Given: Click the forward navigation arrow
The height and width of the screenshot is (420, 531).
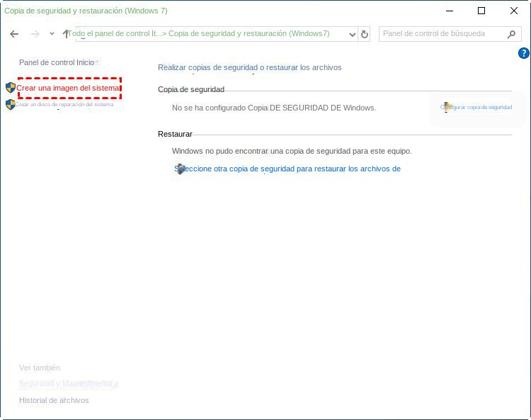Looking at the screenshot, I should point(35,34).
